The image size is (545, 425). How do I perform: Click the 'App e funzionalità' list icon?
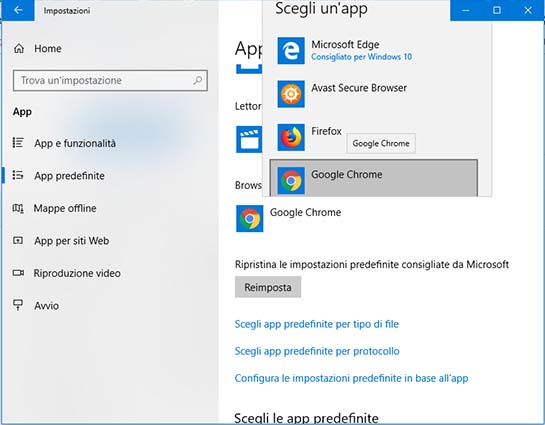(x=18, y=143)
